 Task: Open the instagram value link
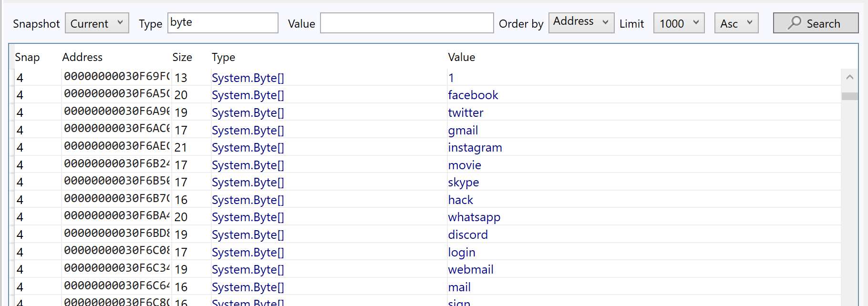click(x=475, y=148)
